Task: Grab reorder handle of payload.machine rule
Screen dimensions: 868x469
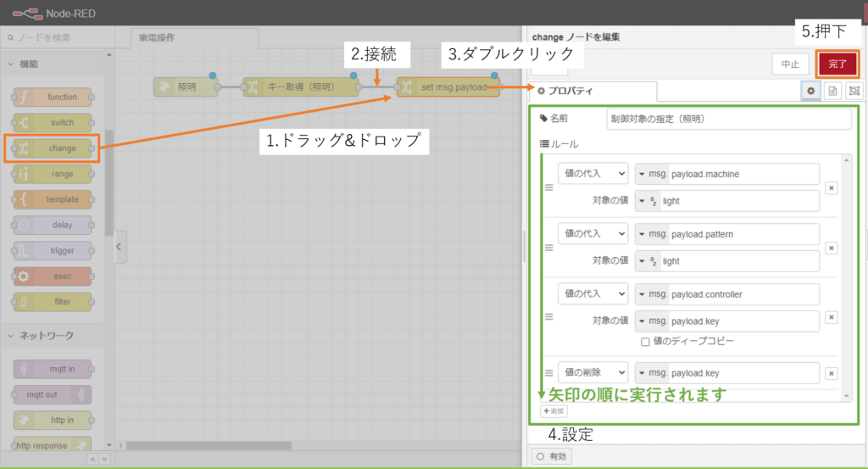Action: 548,187
